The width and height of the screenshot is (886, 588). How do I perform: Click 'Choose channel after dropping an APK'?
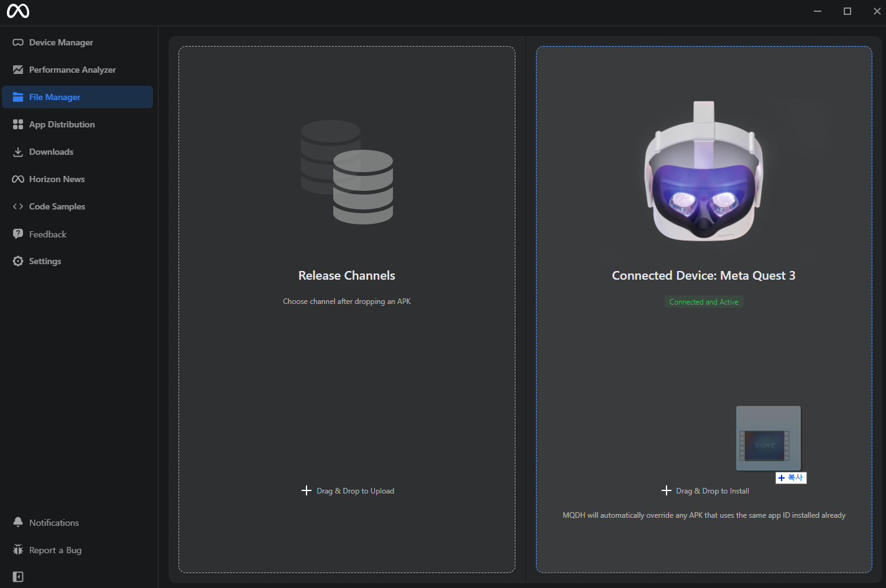click(x=347, y=301)
